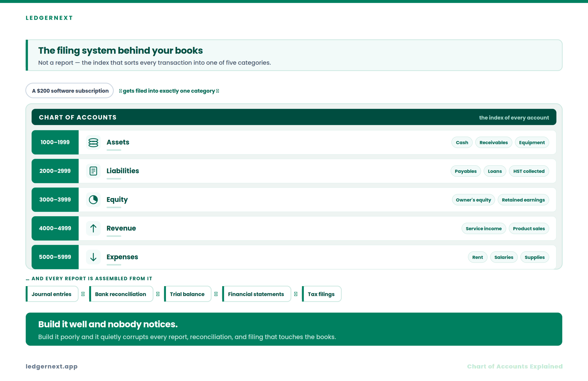The image size is (588, 381).
Task: Open the Bank reconciliation step
Action: (x=121, y=294)
